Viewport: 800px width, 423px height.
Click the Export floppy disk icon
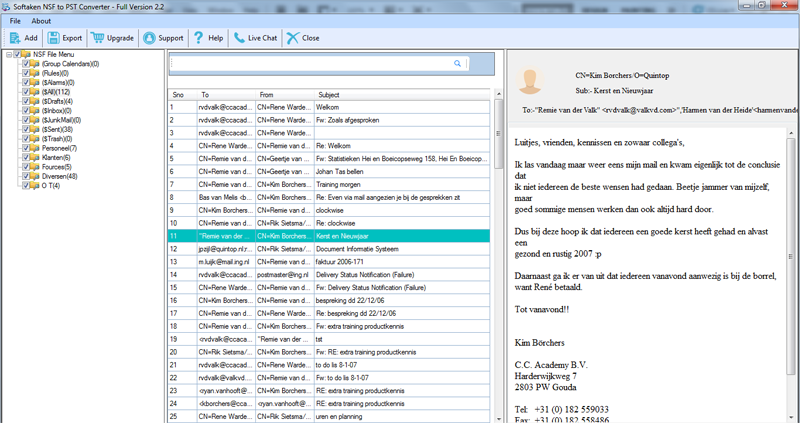(x=54, y=38)
